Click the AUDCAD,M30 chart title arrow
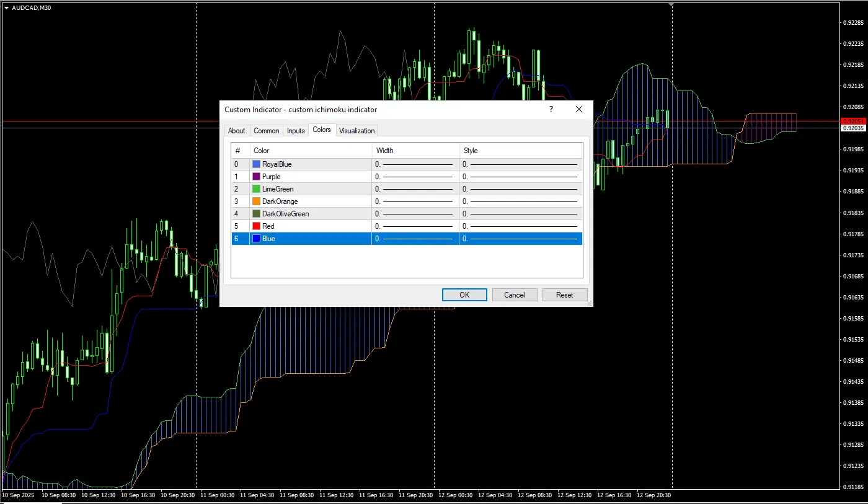 [6, 7]
